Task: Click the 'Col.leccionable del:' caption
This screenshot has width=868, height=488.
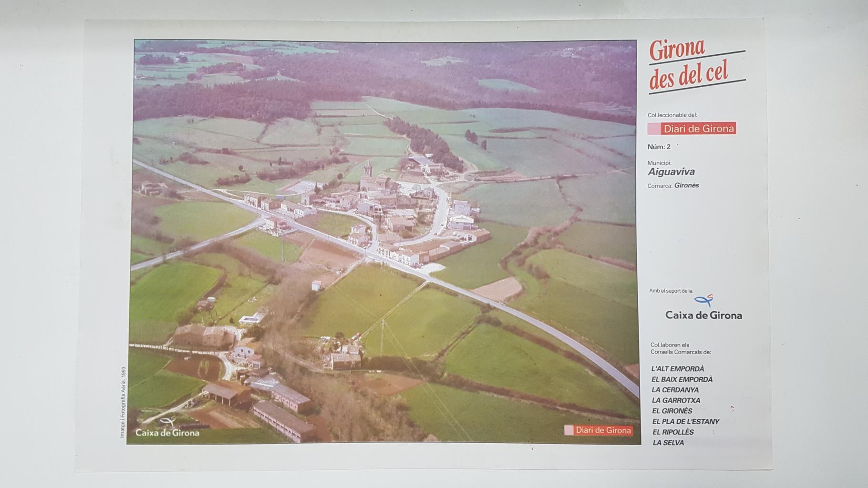Action: pos(672,115)
